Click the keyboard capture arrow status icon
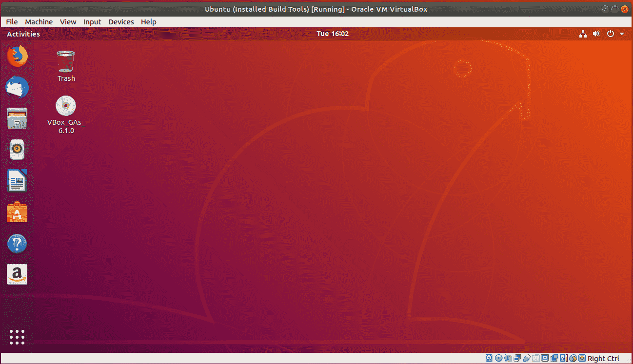The width and height of the screenshot is (633, 364). coord(582,358)
